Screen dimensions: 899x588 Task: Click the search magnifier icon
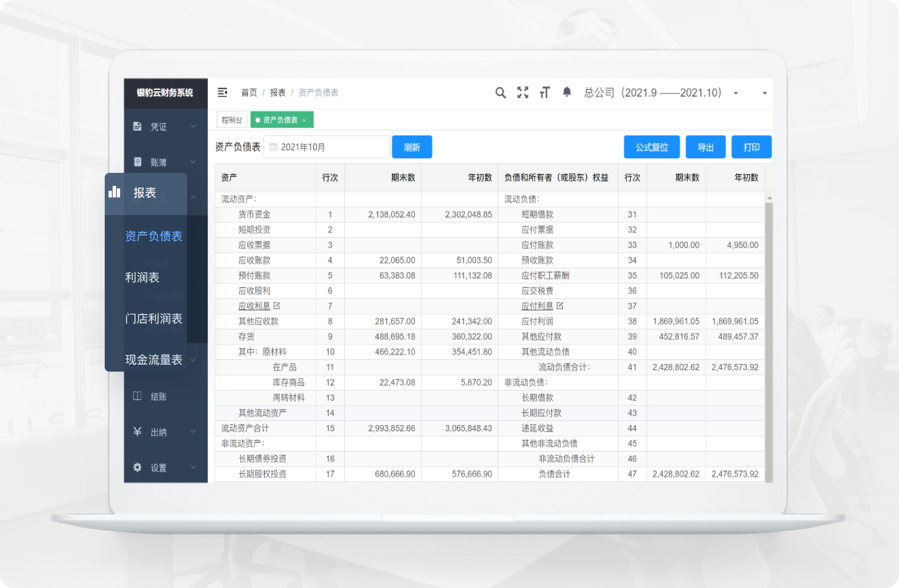500,93
